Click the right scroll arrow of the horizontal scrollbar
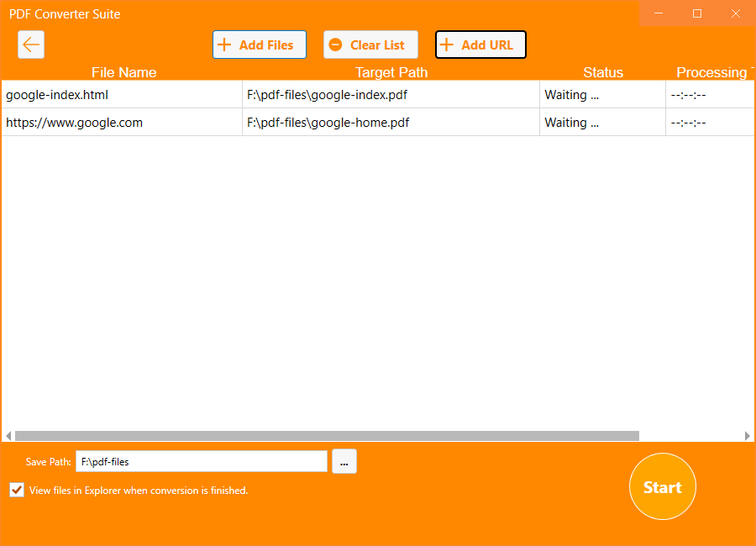Image resolution: width=756 pixels, height=546 pixels. (x=748, y=435)
